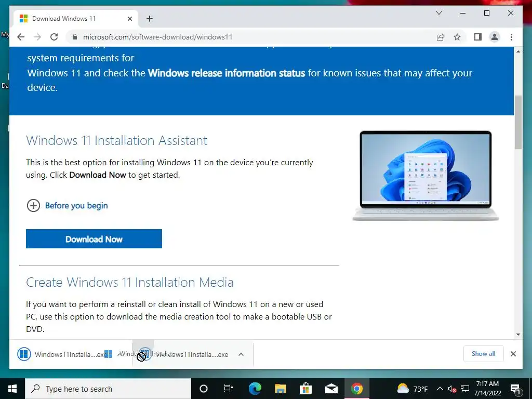
Task: Click the Download Now button
Action: click(x=94, y=239)
